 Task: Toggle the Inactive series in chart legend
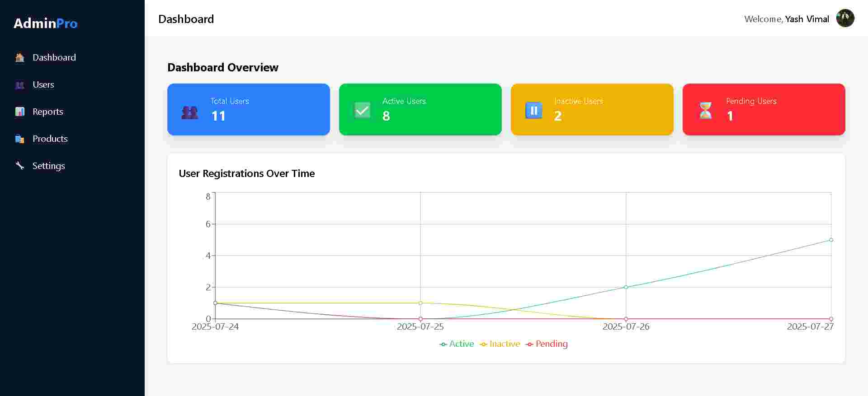pos(500,344)
